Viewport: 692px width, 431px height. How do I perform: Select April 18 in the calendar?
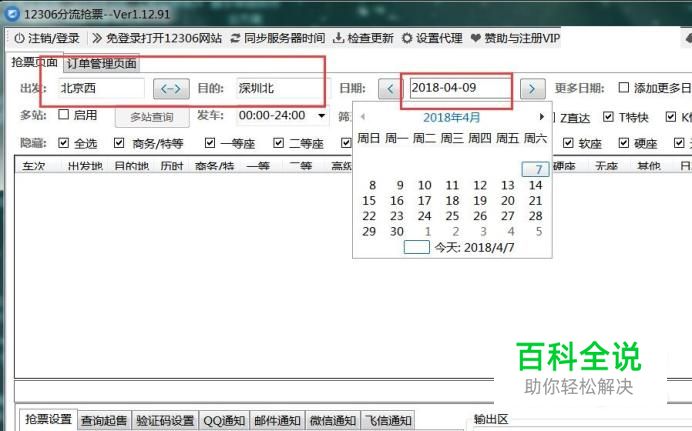click(x=452, y=201)
